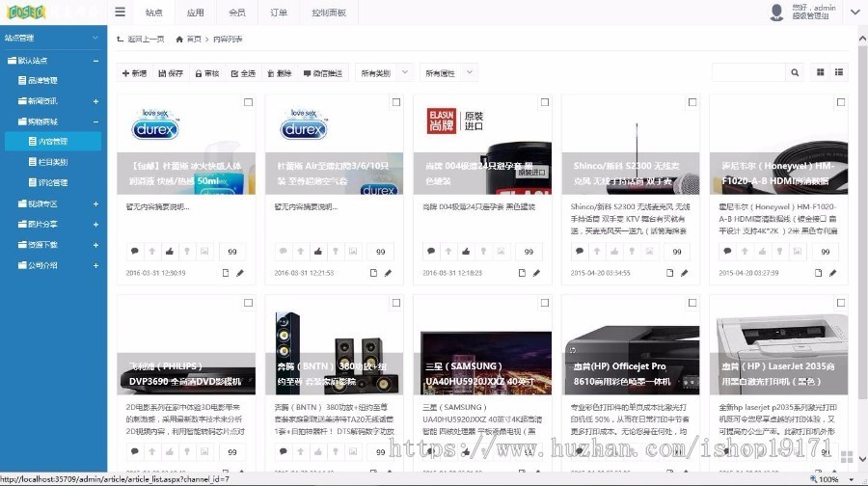
Task: Click pin-to-top arrow on Shinco S2300 card
Action: (x=597, y=252)
